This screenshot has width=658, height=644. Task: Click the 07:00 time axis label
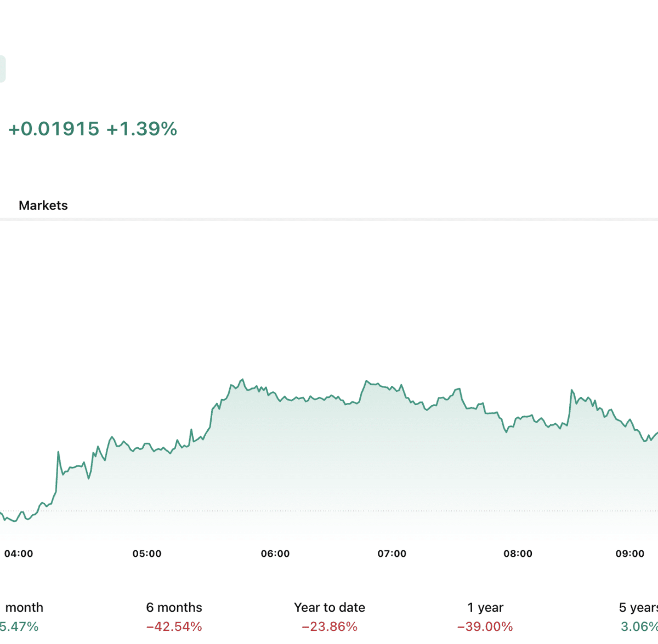[392, 554]
